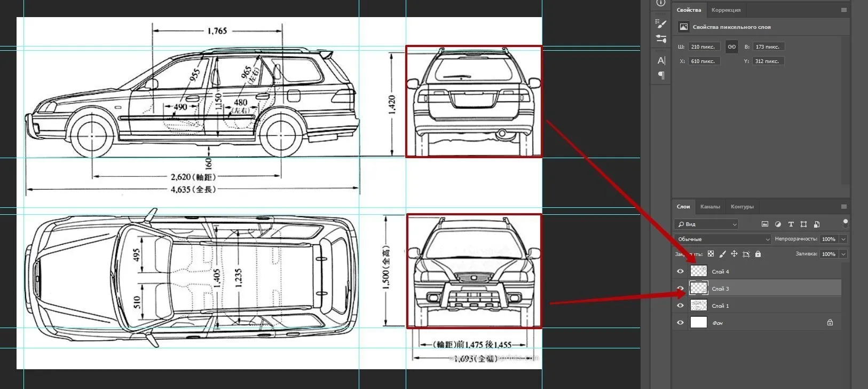This screenshot has width=868, height=389.
Task: Switch to the Каналы tab
Action: (709, 207)
